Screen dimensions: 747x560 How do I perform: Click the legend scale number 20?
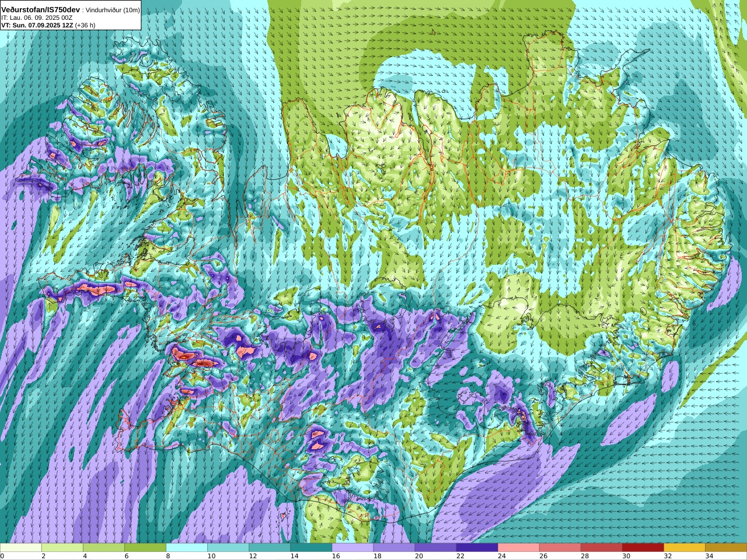click(418, 556)
